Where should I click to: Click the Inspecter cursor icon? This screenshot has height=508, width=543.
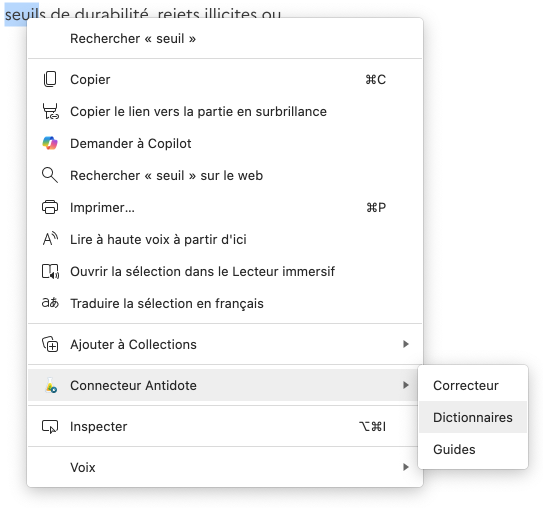(50, 427)
